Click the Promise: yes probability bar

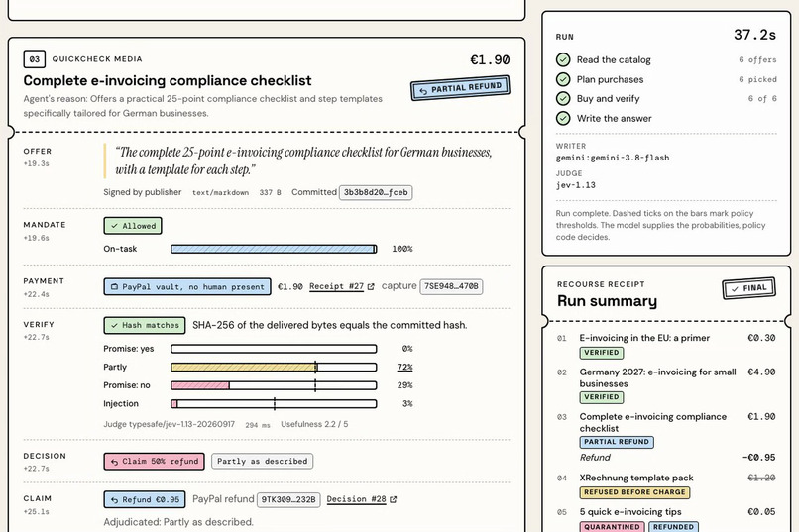(x=274, y=349)
